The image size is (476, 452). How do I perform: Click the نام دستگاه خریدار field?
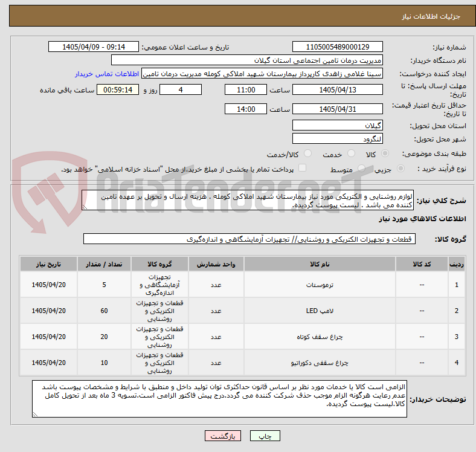point(247,60)
